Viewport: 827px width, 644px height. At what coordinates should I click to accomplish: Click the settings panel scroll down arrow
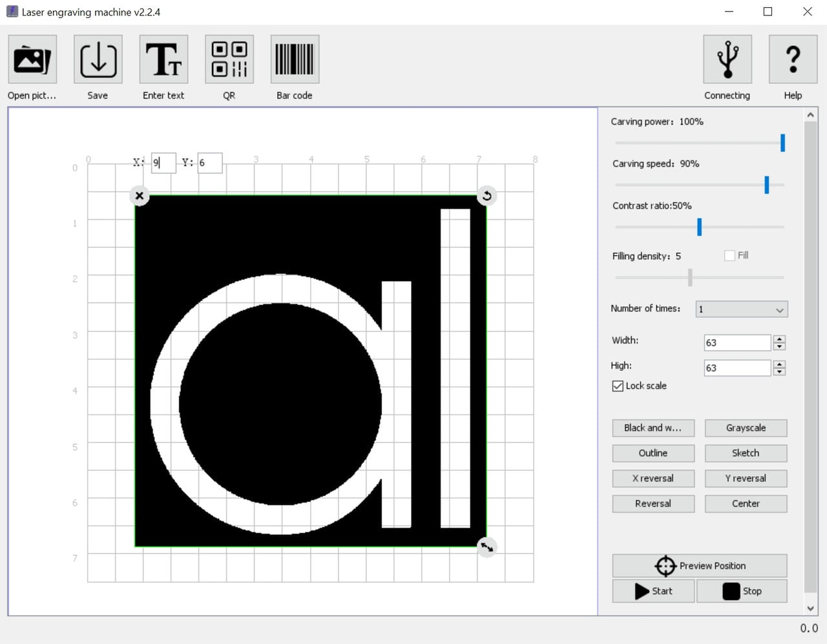point(811,608)
